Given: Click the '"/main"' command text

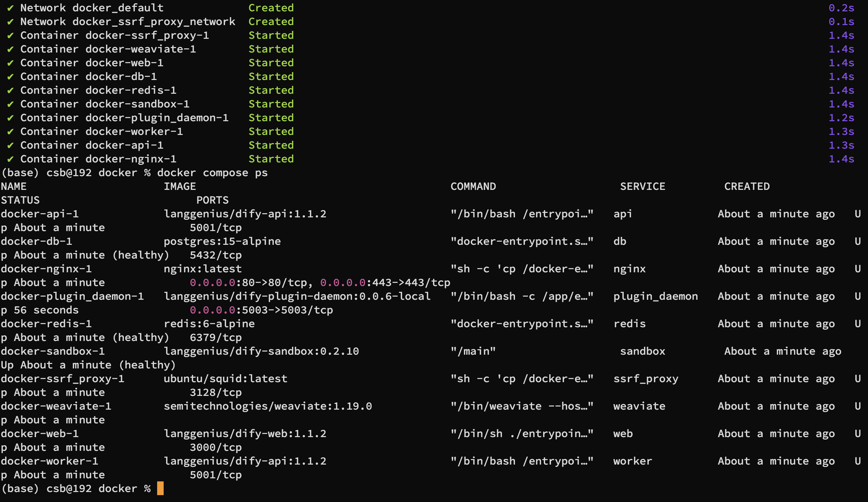Looking at the screenshot, I should pos(473,351).
